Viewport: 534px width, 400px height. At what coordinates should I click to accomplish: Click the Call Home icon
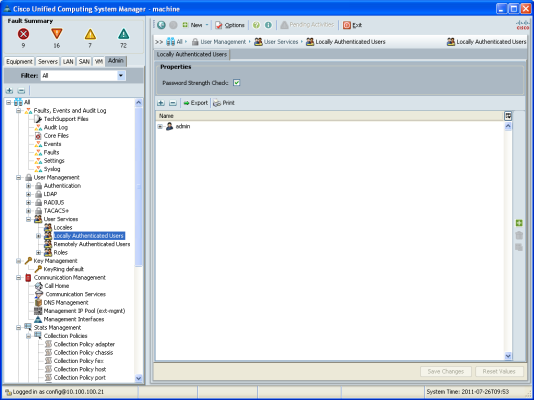pos(38,286)
